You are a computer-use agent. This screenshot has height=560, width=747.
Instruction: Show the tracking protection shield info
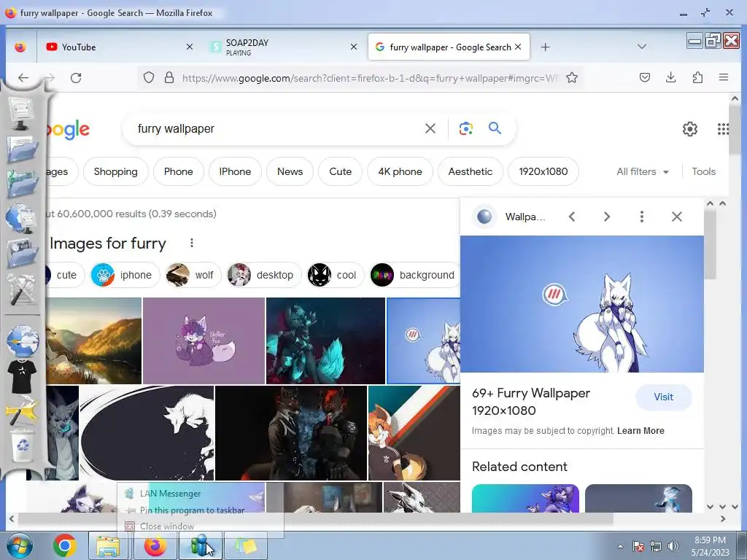pos(149,77)
